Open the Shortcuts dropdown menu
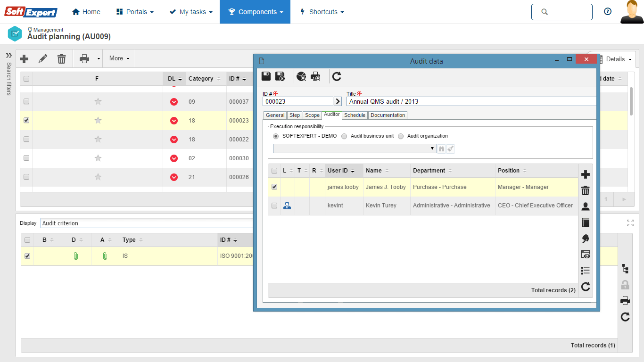Image resolution: width=644 pixels, height=362 pixels. click(x=322, y=12)
